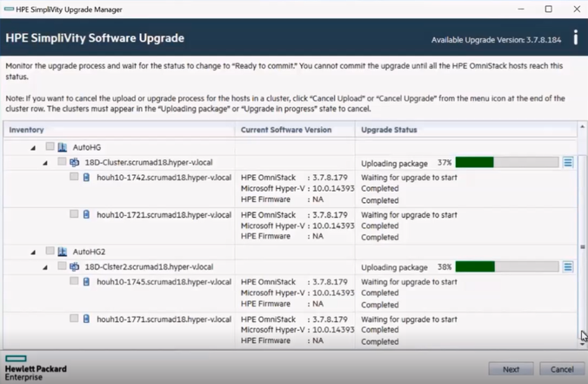Screen dimensions: 588x384
Task: Click the Upgrade Manager title bar icon
Action: click(x=9, y=9)
